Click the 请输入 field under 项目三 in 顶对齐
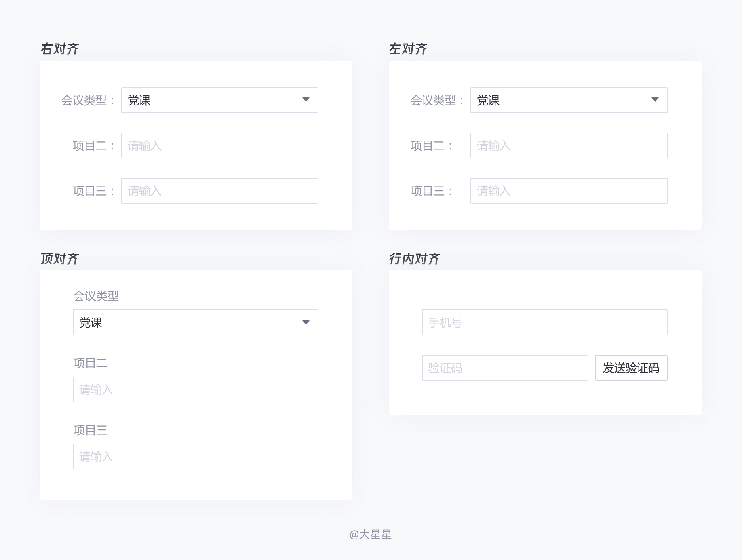The image size is (742, 560). pyautogui.click(x=195, y=456)
